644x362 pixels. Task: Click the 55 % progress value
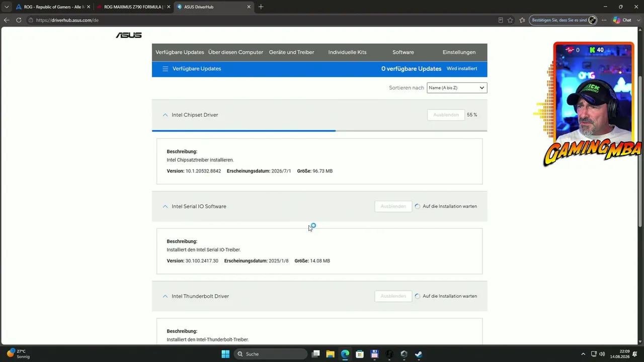point(472,115)
